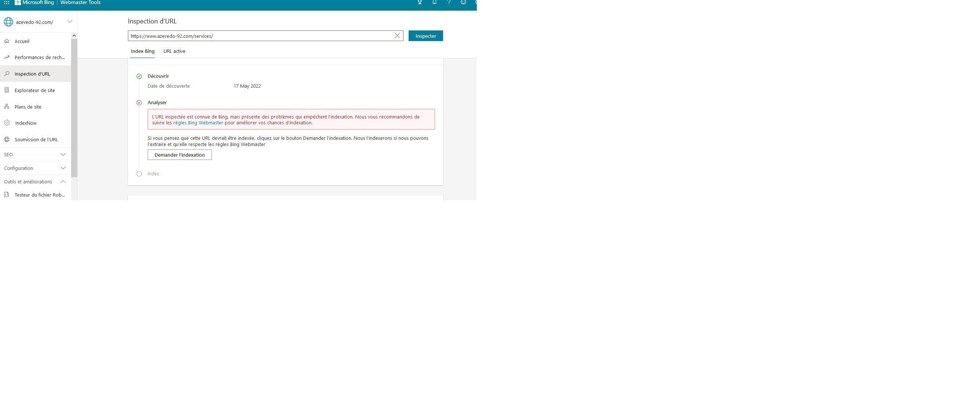Viewport: 980px width, 402px height.
Task: Click the sidebar scrollbar up arrow
Action: 74,36
